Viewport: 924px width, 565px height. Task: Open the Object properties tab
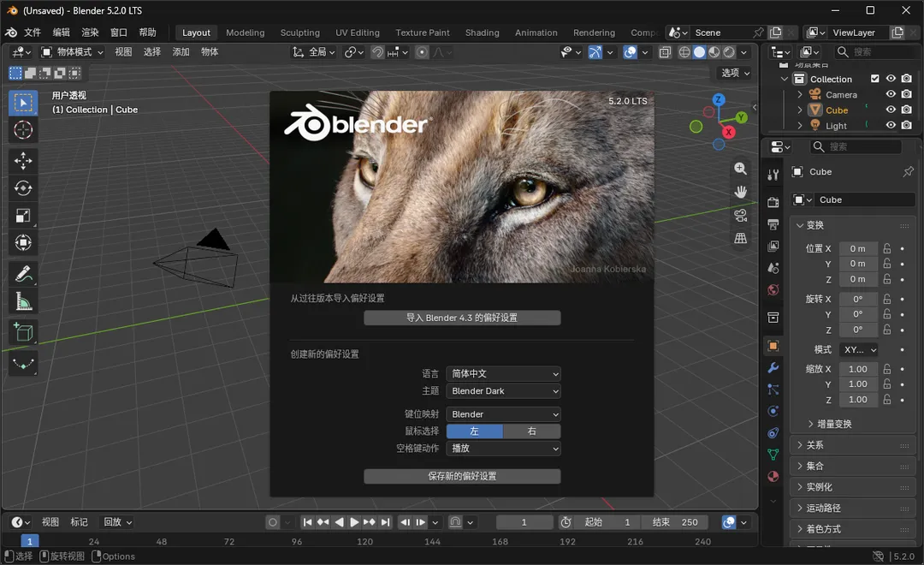point(773,346)
